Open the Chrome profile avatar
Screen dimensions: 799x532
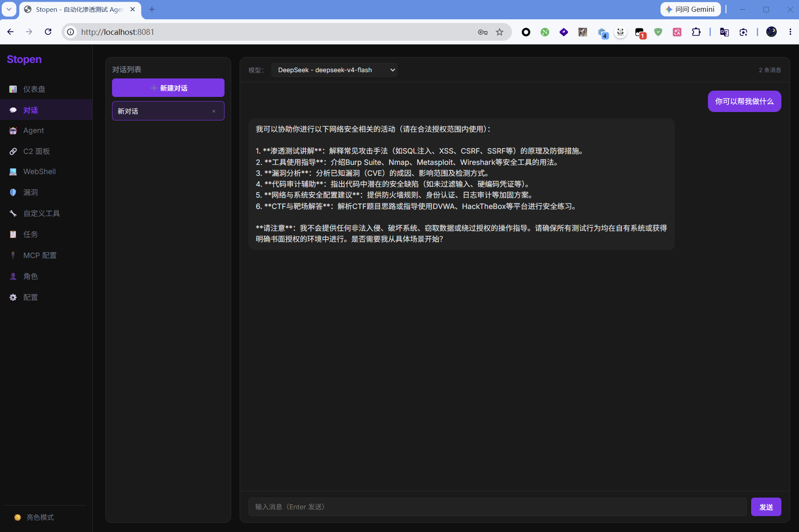tap(771, 32)
